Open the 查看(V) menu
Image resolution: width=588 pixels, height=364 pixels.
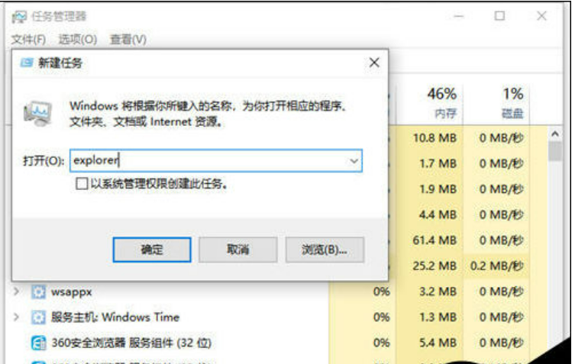pyautogui.click(x=128, y=40)
